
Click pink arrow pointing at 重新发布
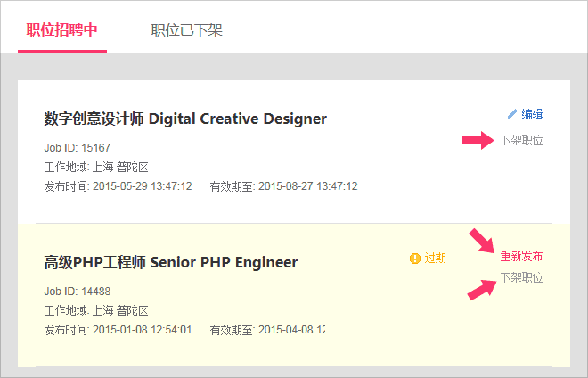point(482,241)
